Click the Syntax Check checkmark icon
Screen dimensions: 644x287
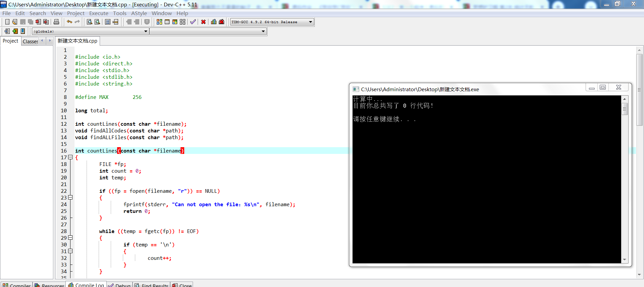193,22
